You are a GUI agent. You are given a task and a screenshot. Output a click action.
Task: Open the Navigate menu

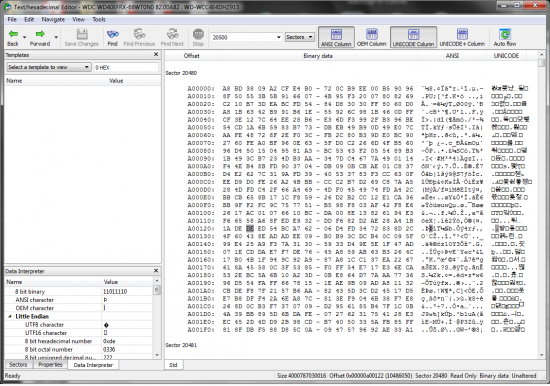(53, 19)
